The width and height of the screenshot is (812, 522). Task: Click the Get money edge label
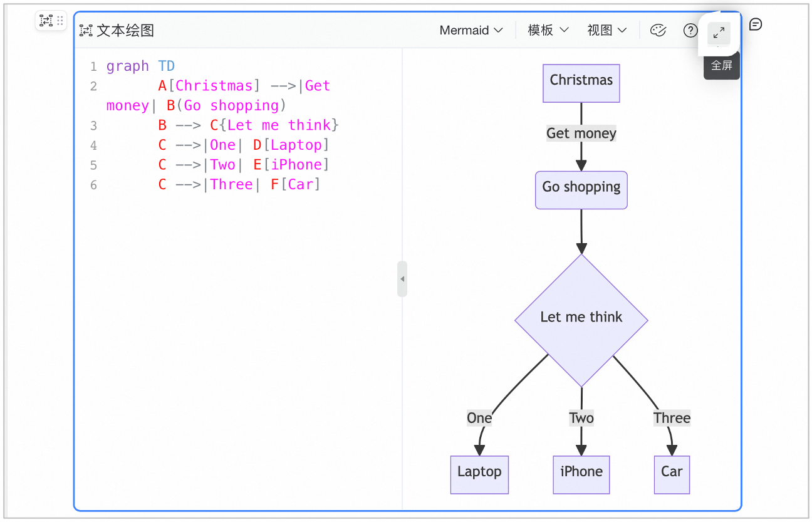tap(581, 133)
